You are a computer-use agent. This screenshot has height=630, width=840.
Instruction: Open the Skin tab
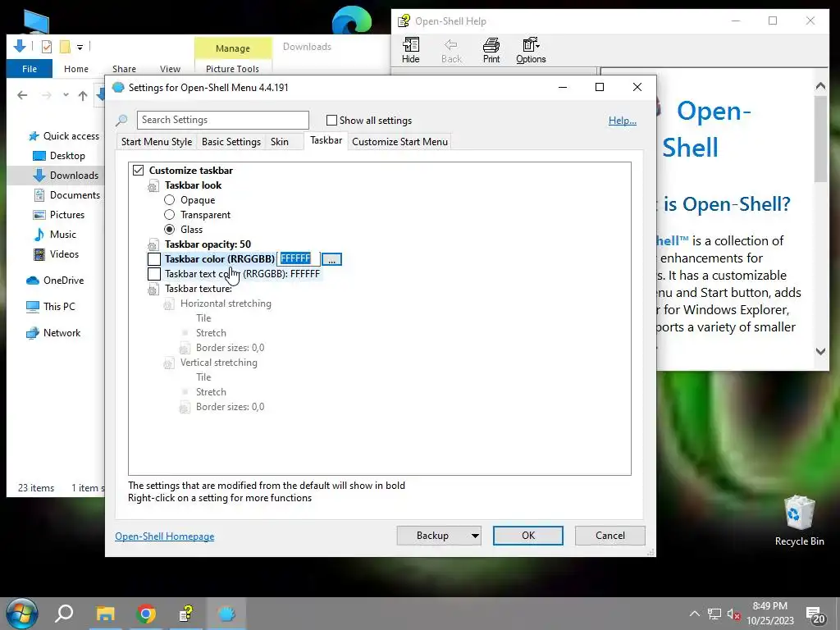coord(279,141)
